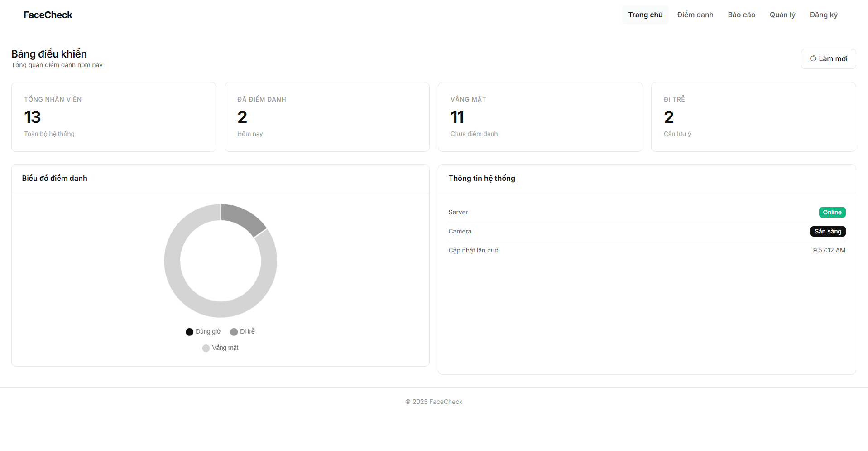868x451 pixels.
Task: Hide the Vắng mặt series via legend
Action: point(221,348)
